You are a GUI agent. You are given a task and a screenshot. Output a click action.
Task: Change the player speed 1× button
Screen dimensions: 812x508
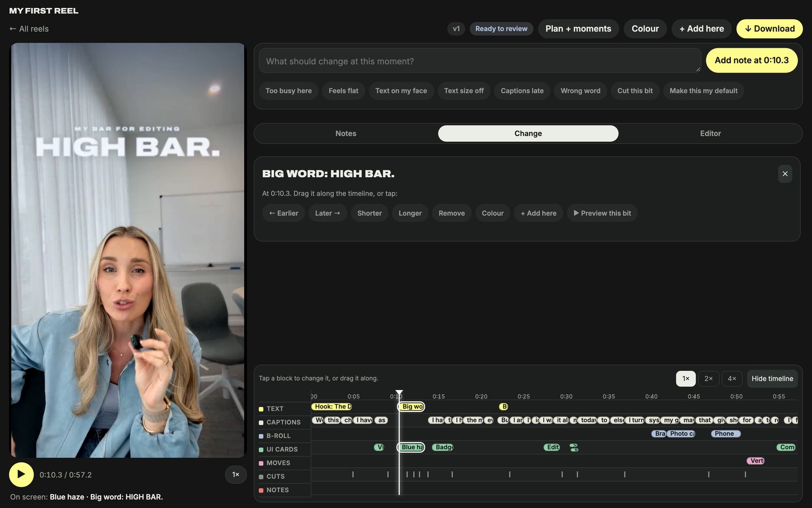(236, 474)
